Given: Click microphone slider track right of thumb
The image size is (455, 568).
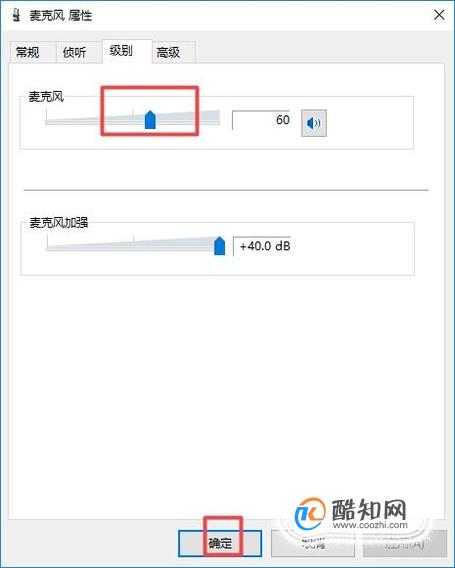Looking at the screenshot, I should (x=188, y=119).
